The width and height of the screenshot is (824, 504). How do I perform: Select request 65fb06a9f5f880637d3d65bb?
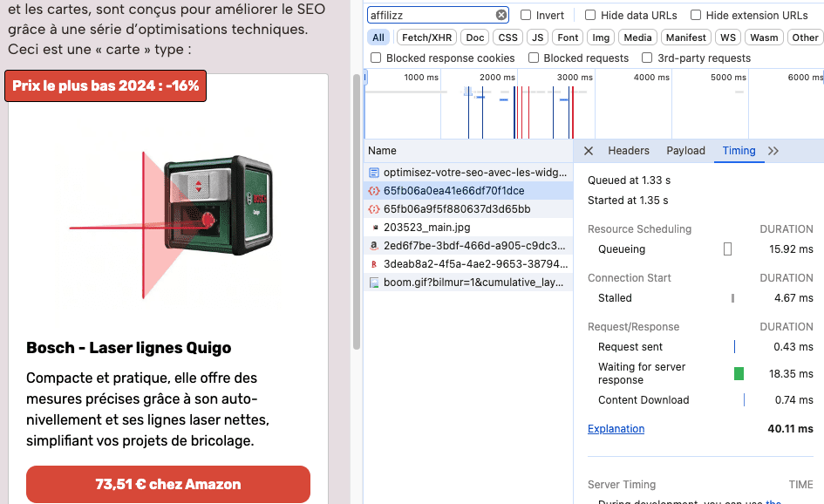point(468,209)
